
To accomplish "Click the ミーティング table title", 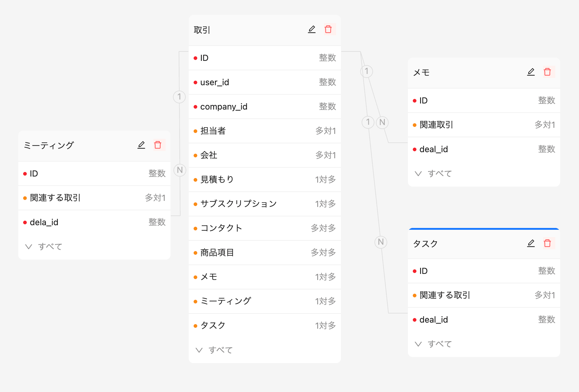I will 49,145.
